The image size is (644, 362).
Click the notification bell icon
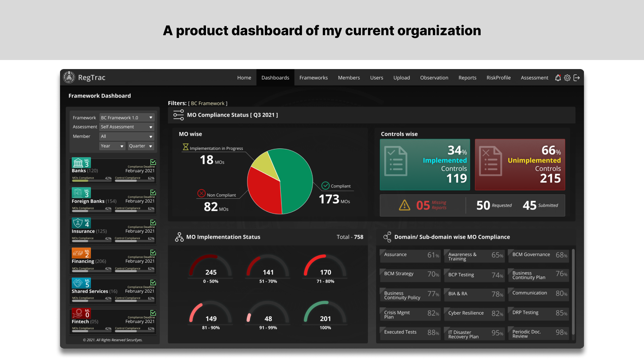tap(558, 78)
